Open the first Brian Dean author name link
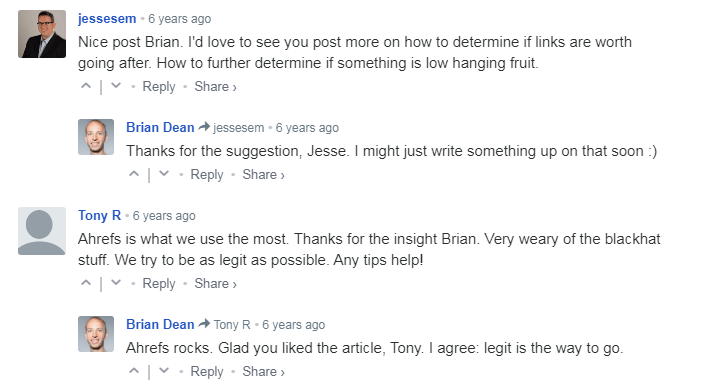The image size is (716, 387). [160, 127]
